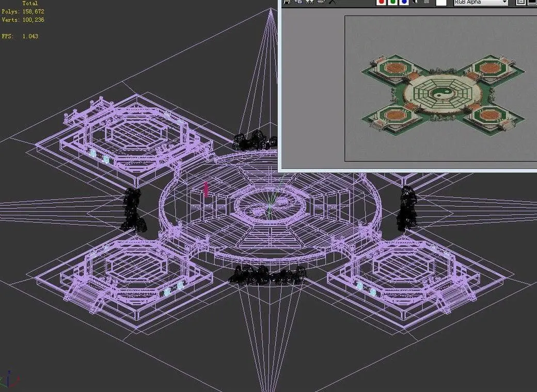Toggle the alpha channel display icon
The image size is (537, 392).
[416, 2]
